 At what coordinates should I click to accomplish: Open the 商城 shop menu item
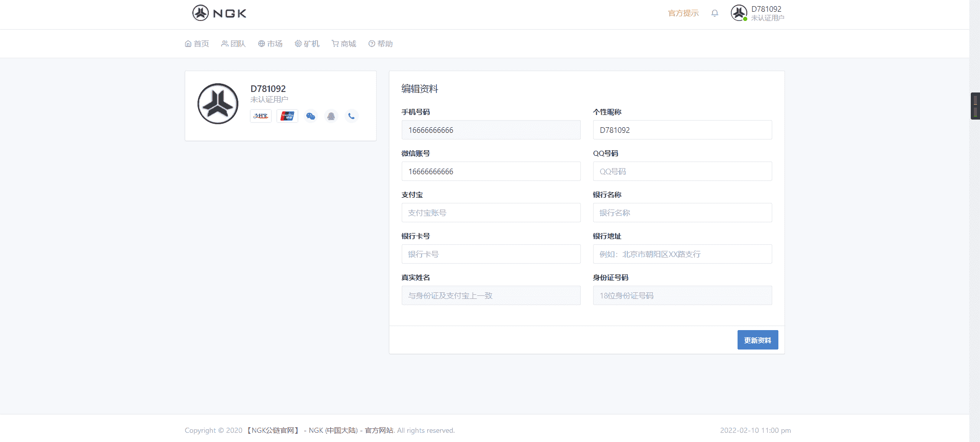click(344, 44)
